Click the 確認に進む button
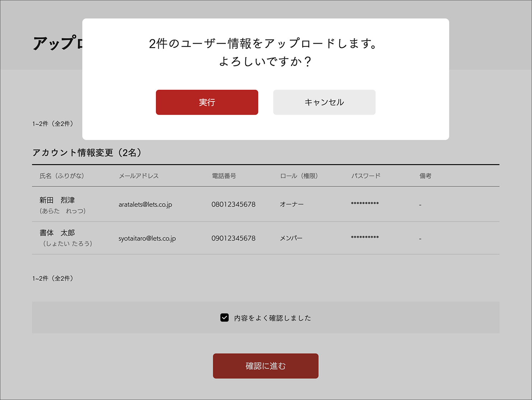The image size is (532, 400). click(265, 366)
